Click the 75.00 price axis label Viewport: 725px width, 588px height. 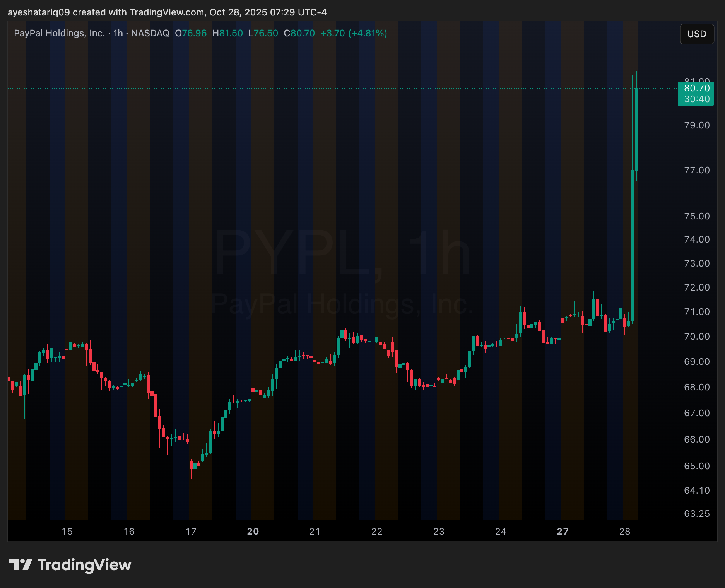coord(697,216)
